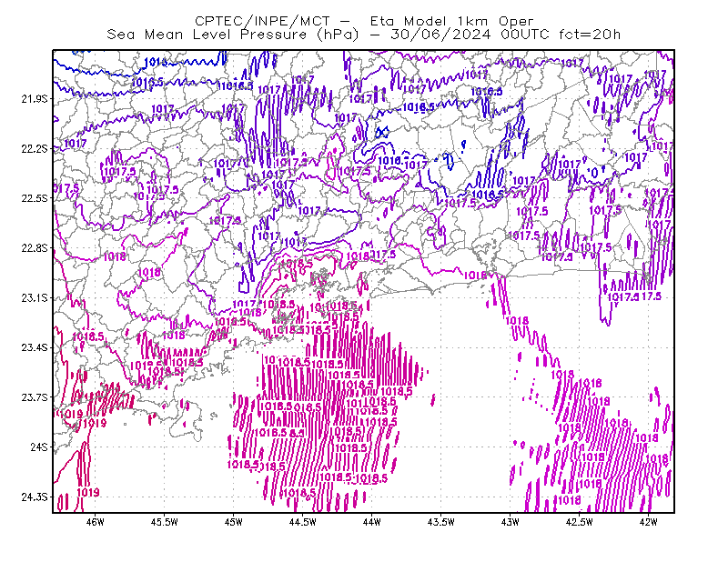Click the Sea Mean Level Pressure subtitle
This screenshot has width=728, height=562.
[363, 35]
